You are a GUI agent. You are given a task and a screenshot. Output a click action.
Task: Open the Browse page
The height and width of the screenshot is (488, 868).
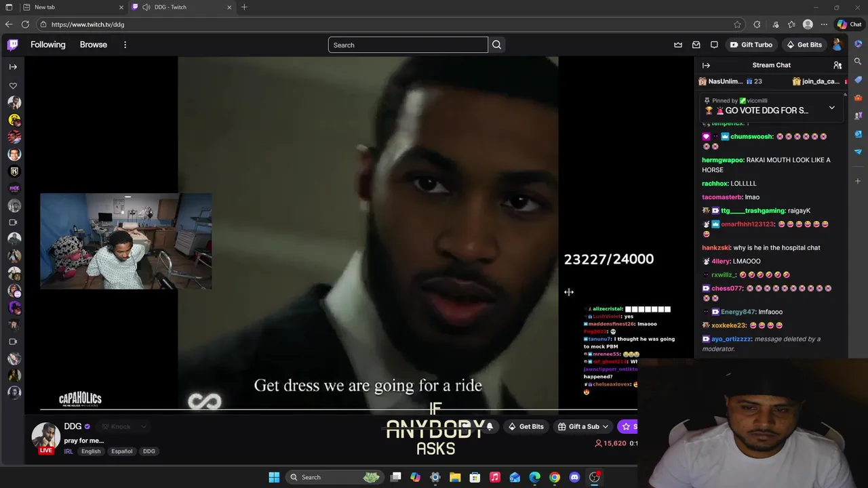pyautogui.click(x=94, y=45)
